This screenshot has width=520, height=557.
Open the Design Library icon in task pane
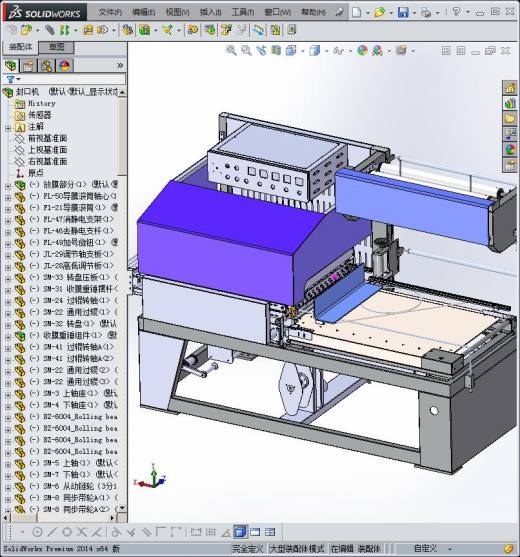[x=510, y=103]
